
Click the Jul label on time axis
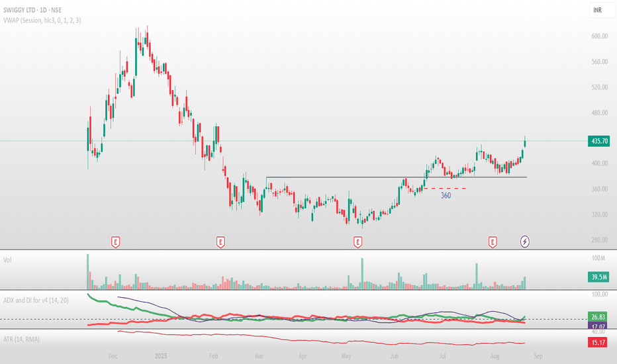[x=442, y=356]
